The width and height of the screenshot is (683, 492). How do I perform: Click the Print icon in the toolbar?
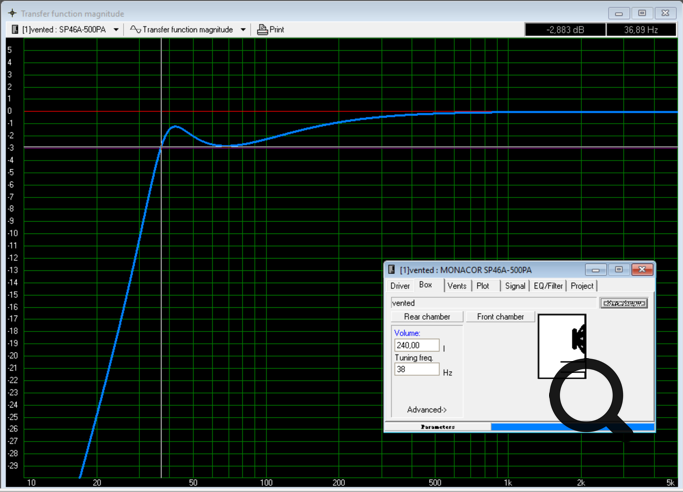262,30
